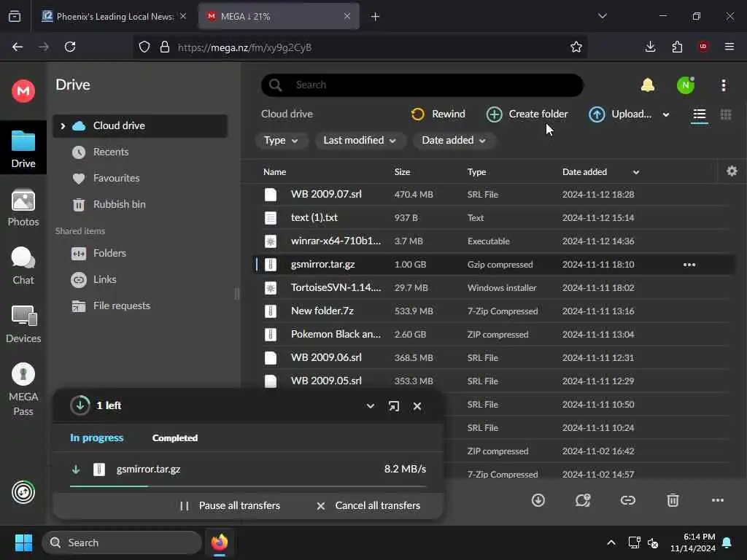Viewport: 747px width, 560px height.
Task: Open the Firefox extensions icon
Action: click(x=677, y=47)
